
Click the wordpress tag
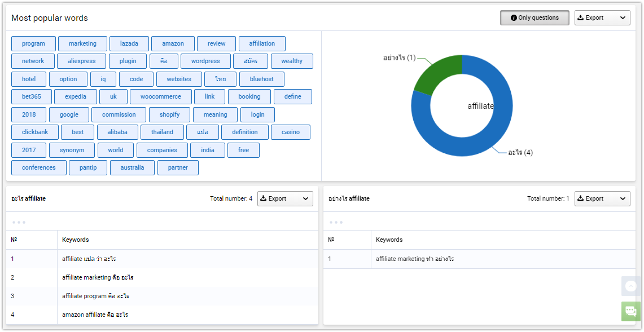click(x=206, y=61)
